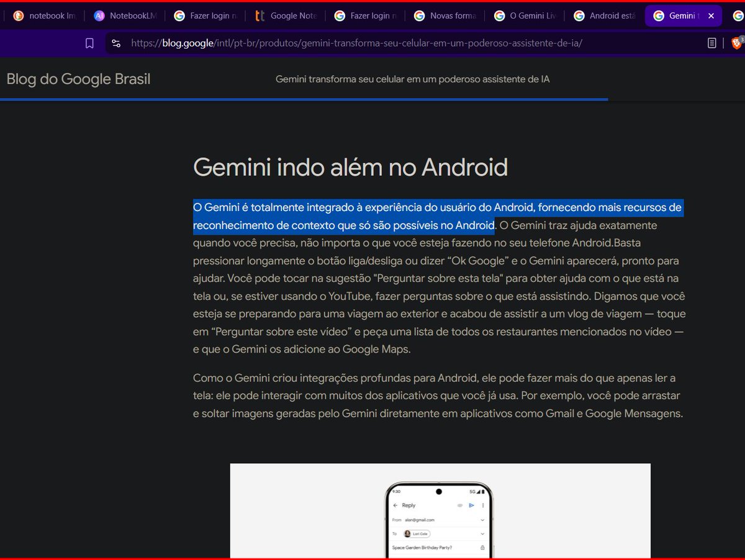The width and height of the screenshot is (745, 560).
Task: Click the back arrow in the phone mockup
Action: (x=395, y=505)
